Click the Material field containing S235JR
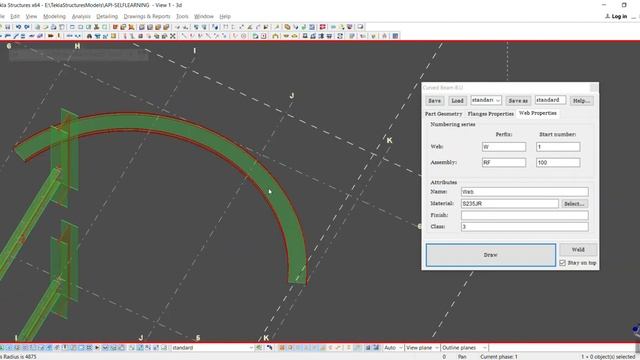Image resolution: width=640 pixels, height=360 pixels. click(x=509, y=203)
